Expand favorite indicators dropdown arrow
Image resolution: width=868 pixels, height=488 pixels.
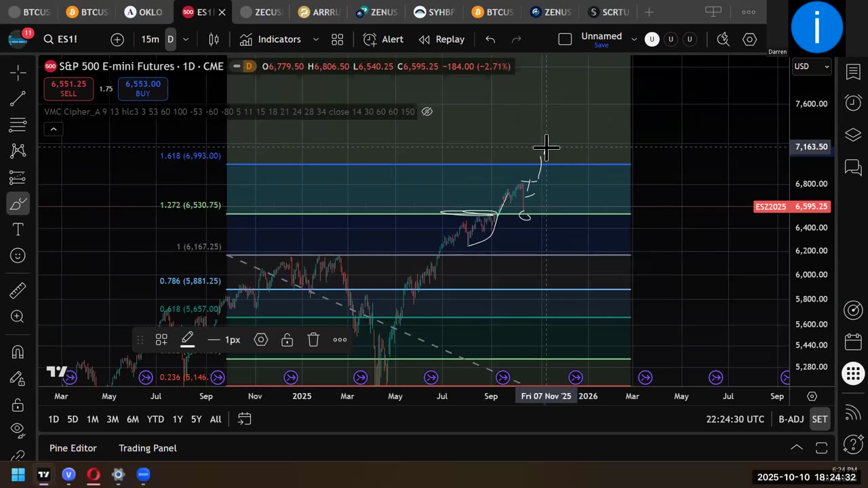pyautogui.click(x=315, y=39)
